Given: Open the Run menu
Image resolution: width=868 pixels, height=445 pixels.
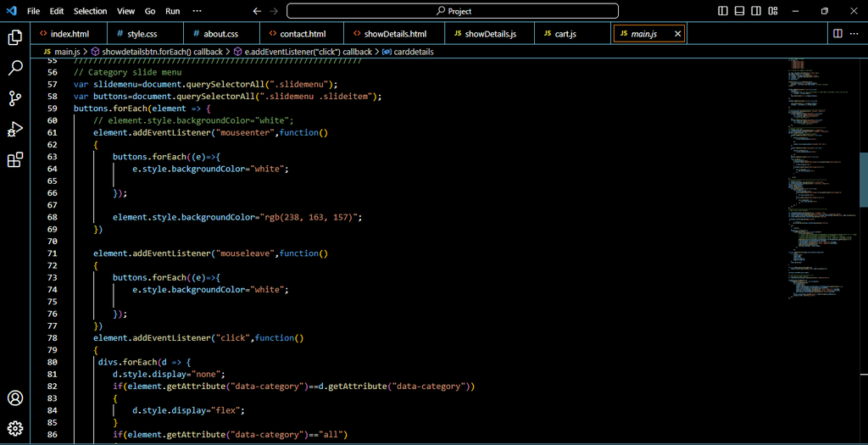Looking at the screenshot, I should coord(173,11).
